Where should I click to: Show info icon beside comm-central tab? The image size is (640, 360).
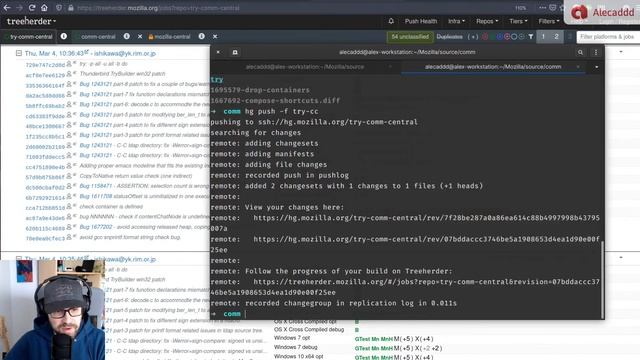tap(127, 36)
